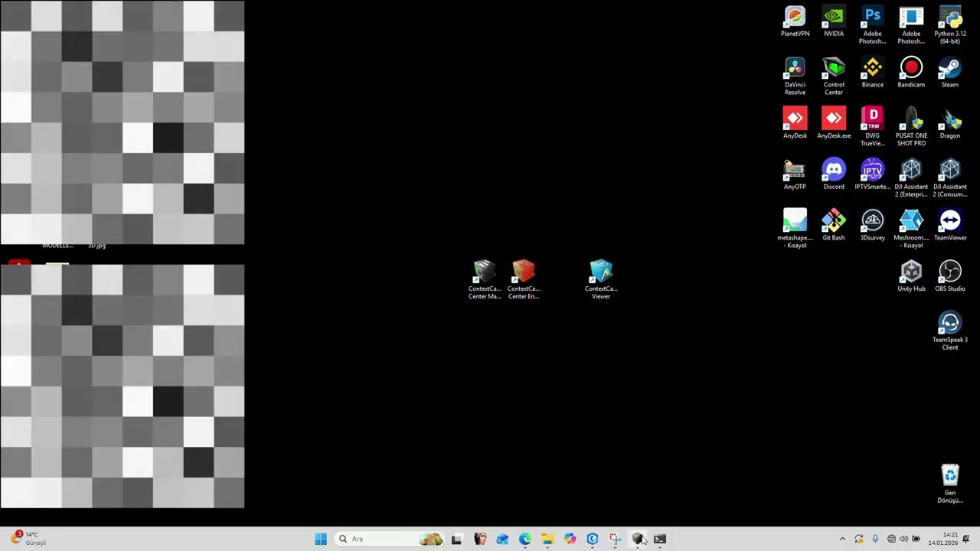
Task: Select the Dragon desktop shortcut
Action: tap(950, 124)
